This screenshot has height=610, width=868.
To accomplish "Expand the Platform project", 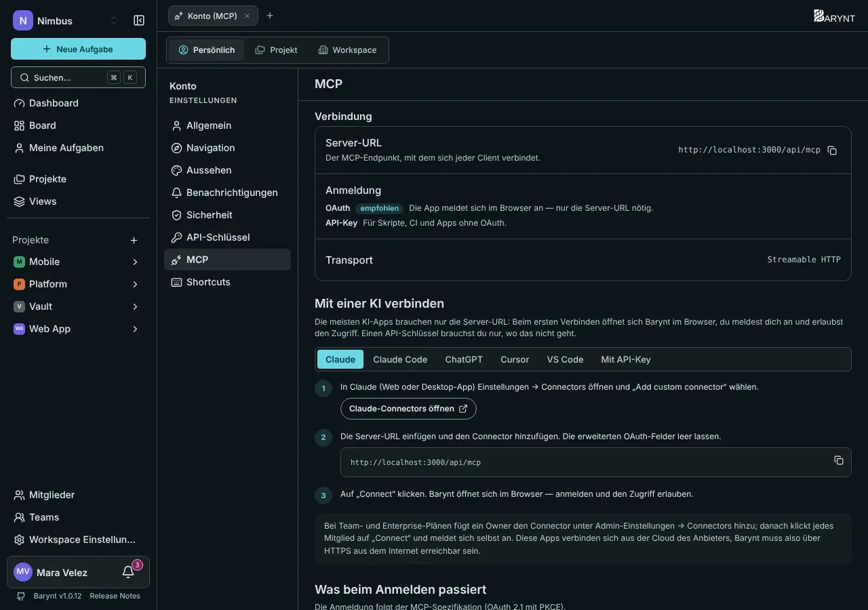I will (135, 284).
